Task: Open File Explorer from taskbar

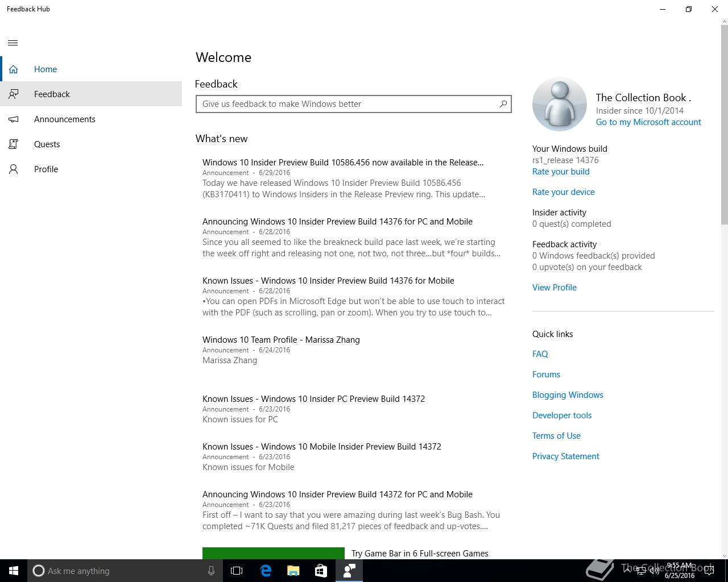Action: [293, 571]
